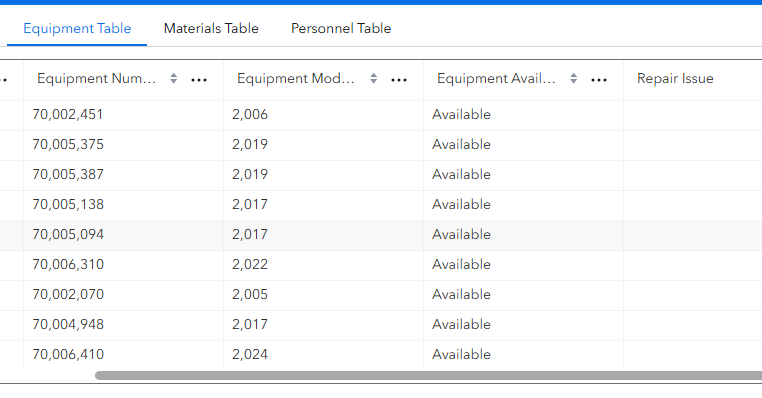Click model year 2,022 cell
The width and height of the screenshot is (762, 398).
pyautogui.click(x=324, y=265)
